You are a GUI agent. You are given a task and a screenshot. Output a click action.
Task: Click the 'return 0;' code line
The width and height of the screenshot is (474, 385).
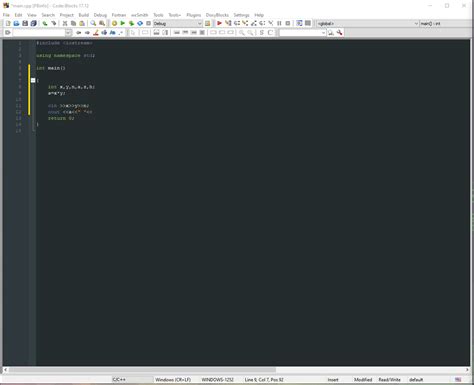click(x=61, y=118)
